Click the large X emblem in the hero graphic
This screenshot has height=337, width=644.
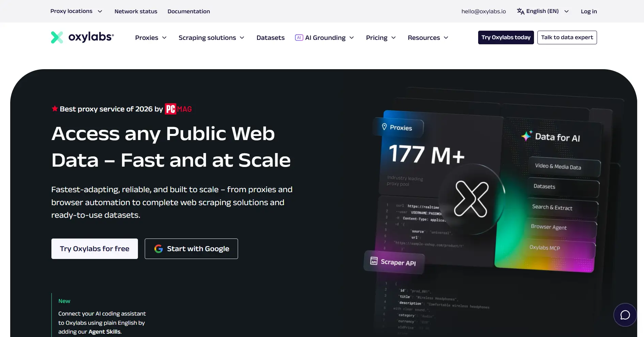(472, 199)
